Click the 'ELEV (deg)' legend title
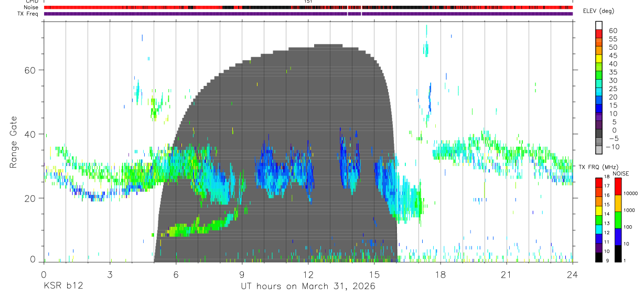 click(x=598, y=11)
